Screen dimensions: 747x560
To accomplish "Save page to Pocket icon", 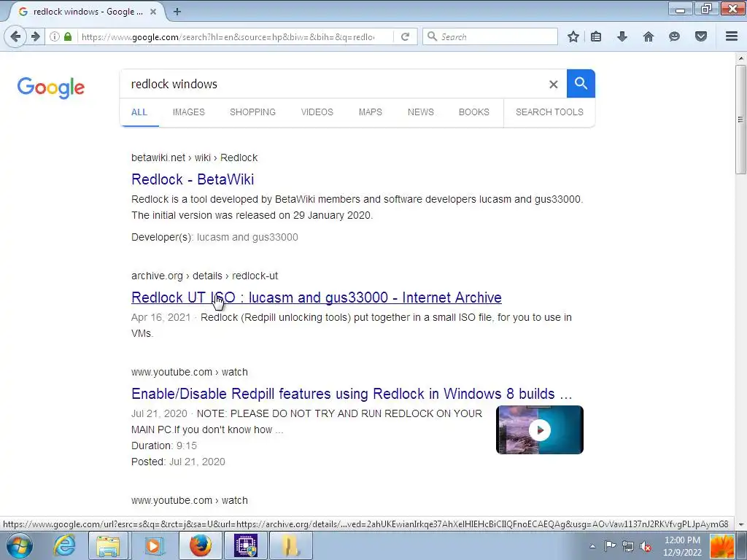I will click(x=701, y=36).
